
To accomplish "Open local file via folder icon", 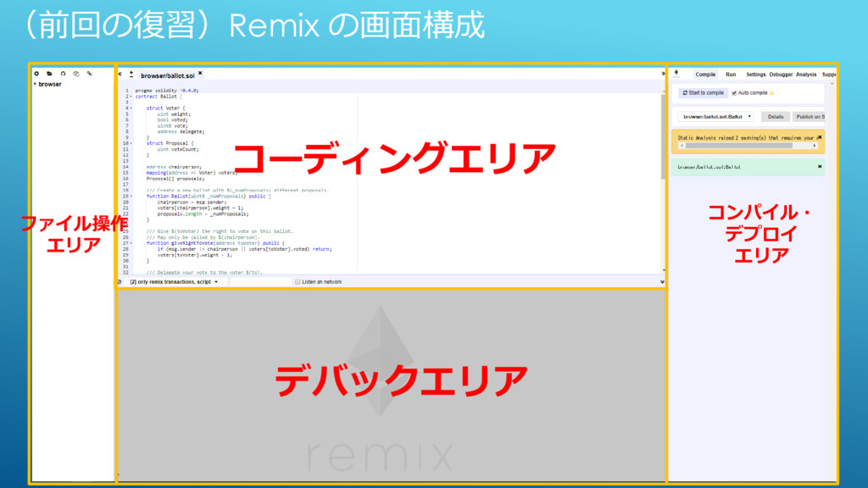I will pos(50,73).
